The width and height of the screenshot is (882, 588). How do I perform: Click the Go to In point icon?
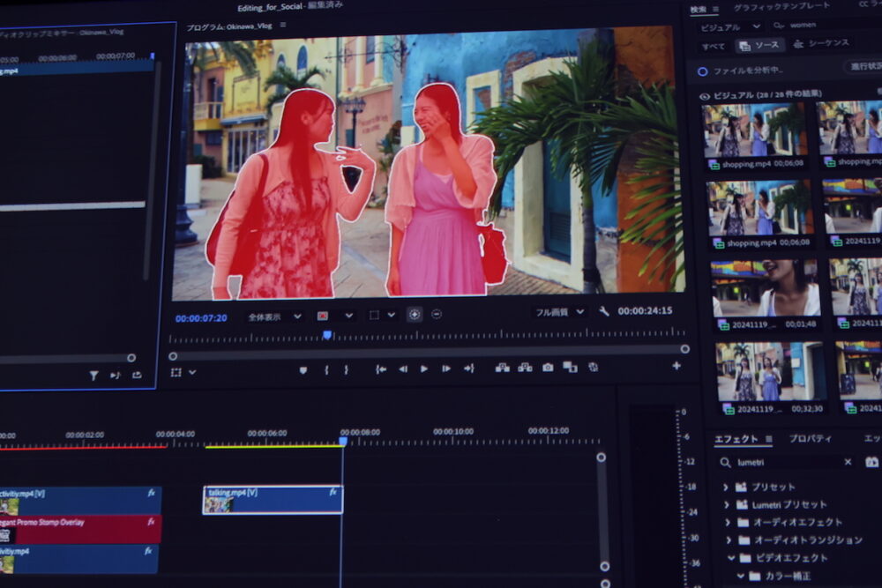tap(381, 368)
